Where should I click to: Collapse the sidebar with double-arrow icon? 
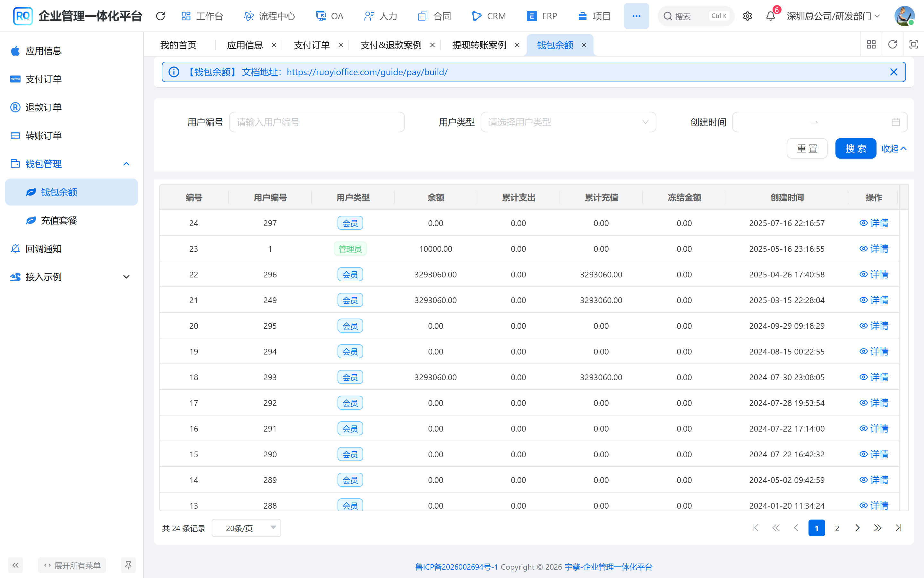point(15,565)
